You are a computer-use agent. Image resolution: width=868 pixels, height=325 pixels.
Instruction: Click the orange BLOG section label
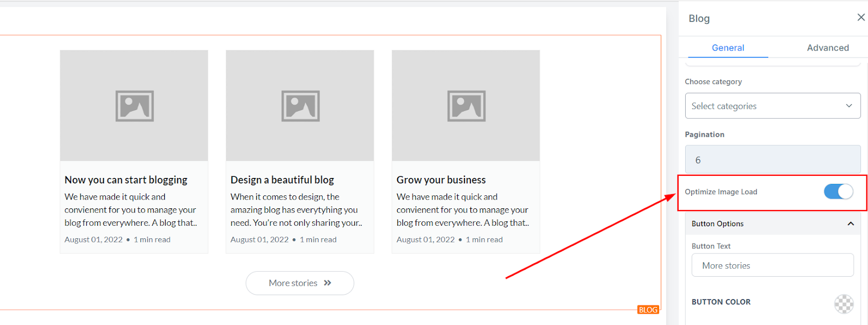648,310
